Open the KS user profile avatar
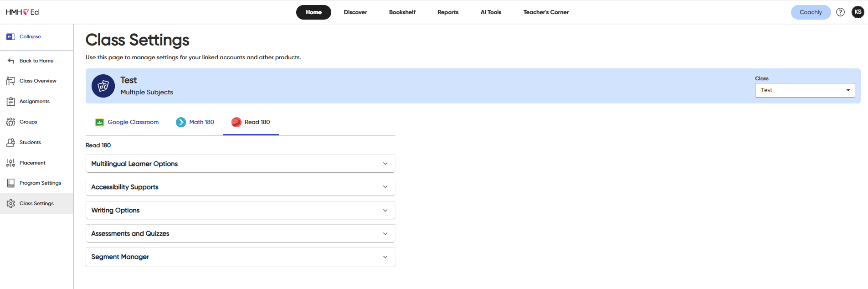Image resolution: width=868 pixels, height=289 pixels. [x=858, y=12]
